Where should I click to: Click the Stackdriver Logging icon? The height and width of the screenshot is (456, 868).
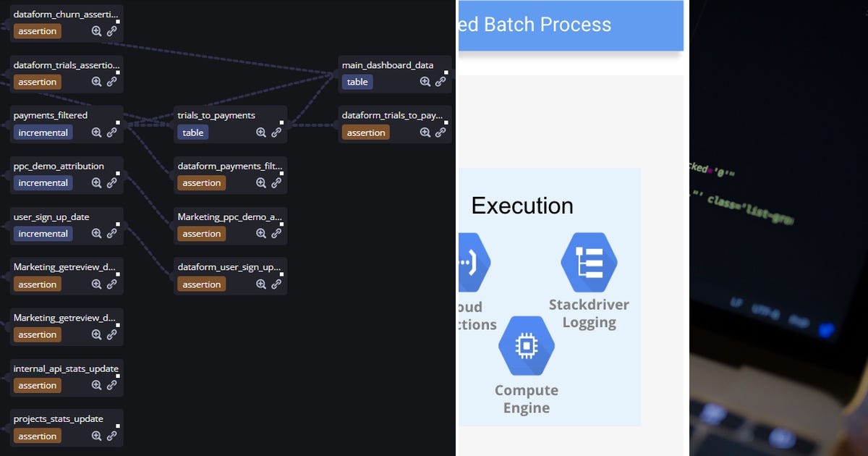tap(589, 263)
